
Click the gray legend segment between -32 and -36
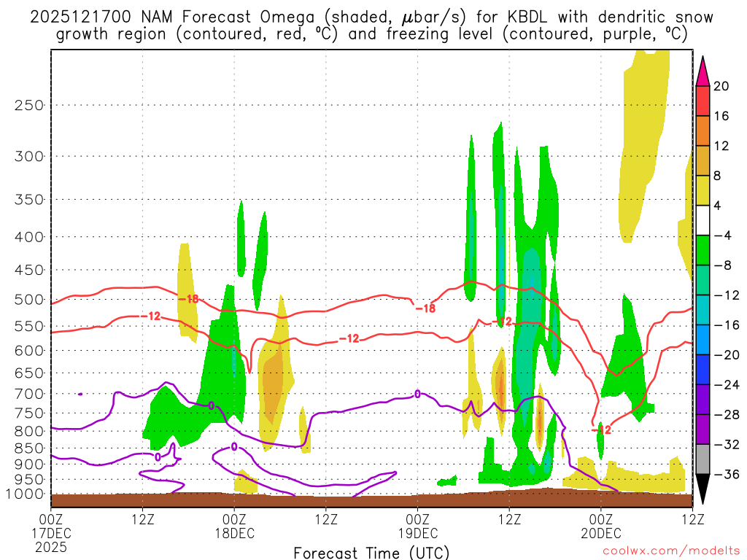(703, 459)
